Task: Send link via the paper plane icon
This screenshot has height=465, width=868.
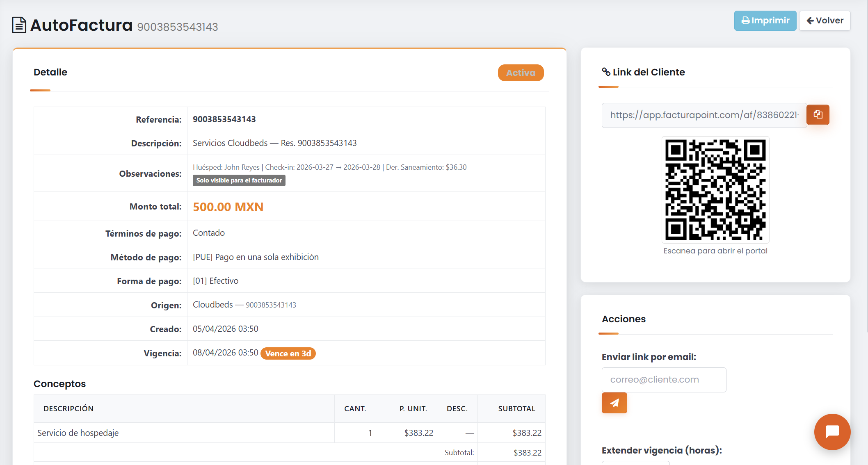Action: tap(614, 403)
